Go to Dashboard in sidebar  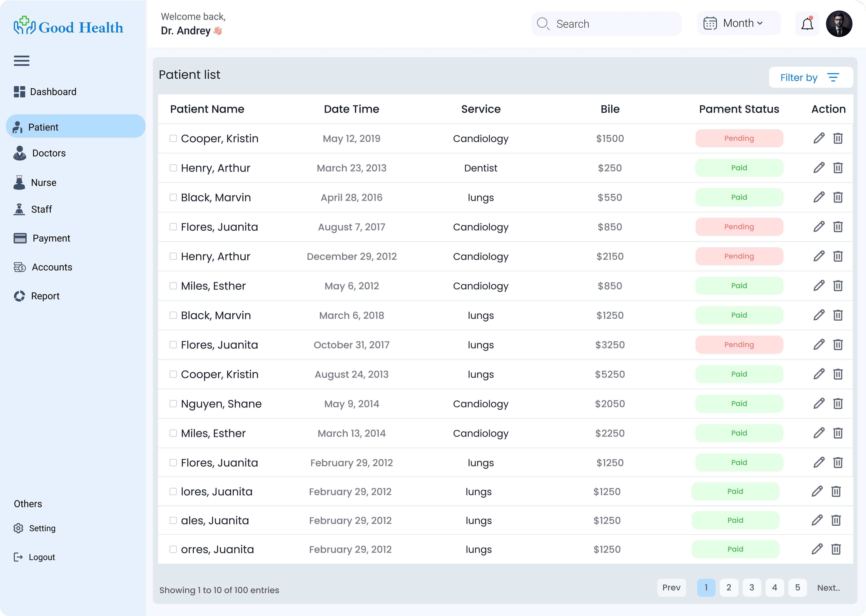(45, 92)
